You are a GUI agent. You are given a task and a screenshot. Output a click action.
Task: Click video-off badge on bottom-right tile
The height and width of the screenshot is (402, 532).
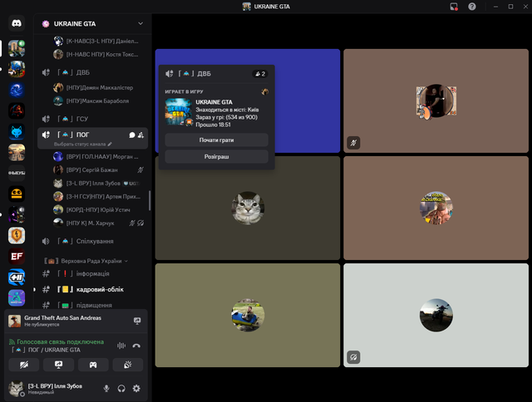click(x=353, y=357)
